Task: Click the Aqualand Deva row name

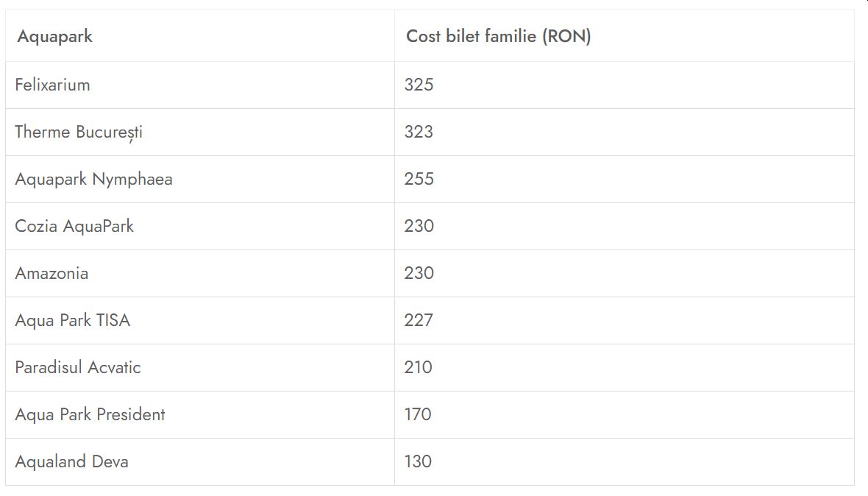Action: (x=71, y=461)
